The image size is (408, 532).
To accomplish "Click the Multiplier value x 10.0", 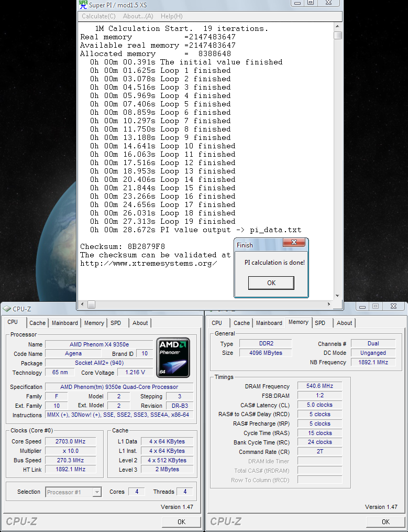I will pyautogui.click(x=71, y=451).
